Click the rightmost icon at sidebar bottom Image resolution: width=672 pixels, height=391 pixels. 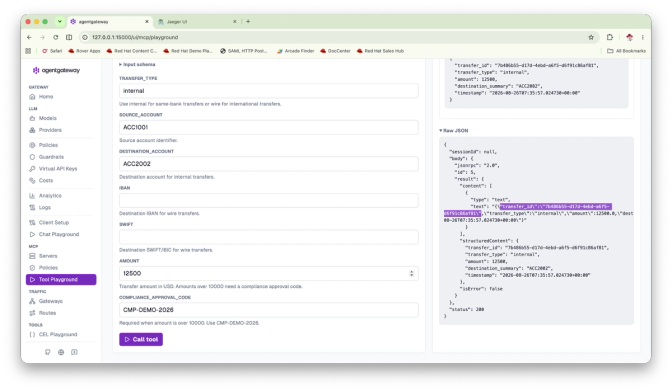coord(74,352)
